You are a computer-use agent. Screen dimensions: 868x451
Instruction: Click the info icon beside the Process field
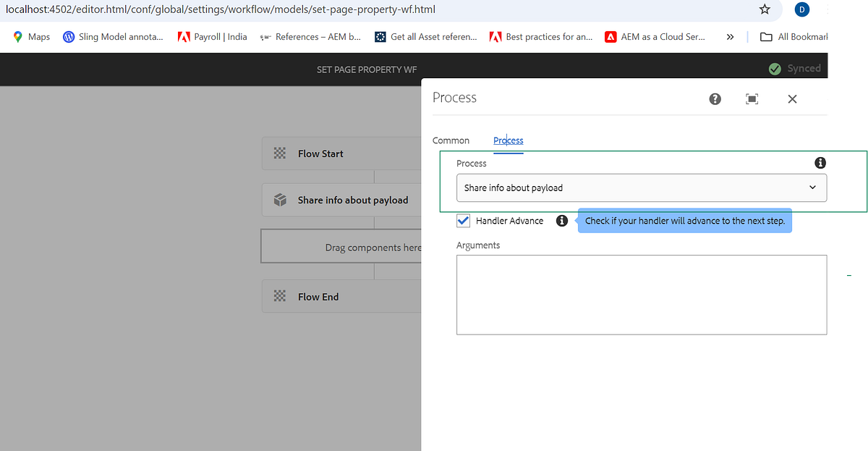820,163
